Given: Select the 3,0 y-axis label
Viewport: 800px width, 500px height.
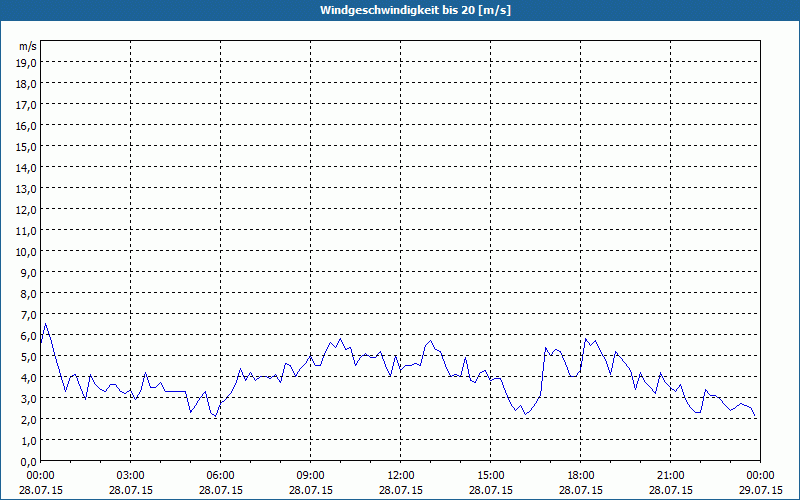Looking at the screenshot, I should pyautogui.click(x=29, y=398).
